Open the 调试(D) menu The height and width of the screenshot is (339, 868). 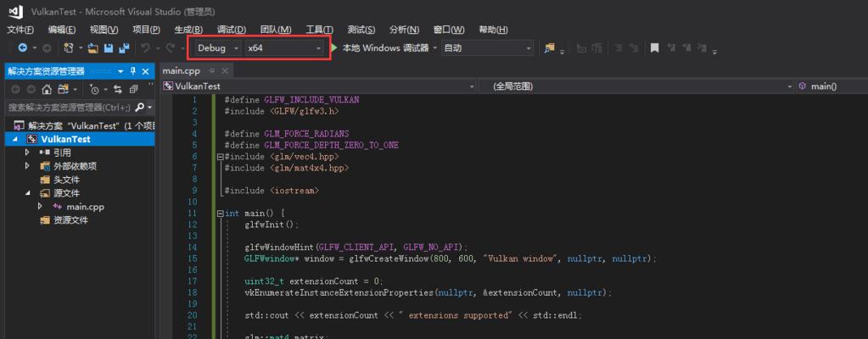(232, 30)
